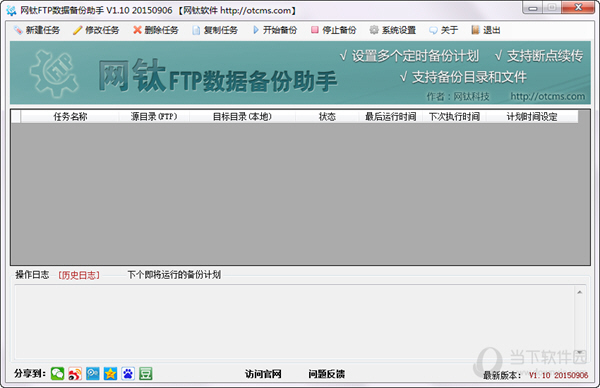
Task: Share to Sina Weibo icon
Action: click(x=75, y=373)
